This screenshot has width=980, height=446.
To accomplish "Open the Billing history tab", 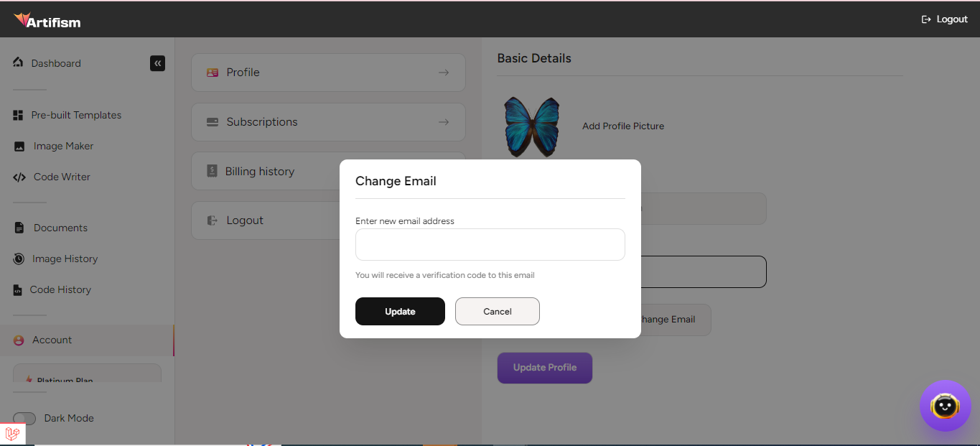I will tap(260, 172).
